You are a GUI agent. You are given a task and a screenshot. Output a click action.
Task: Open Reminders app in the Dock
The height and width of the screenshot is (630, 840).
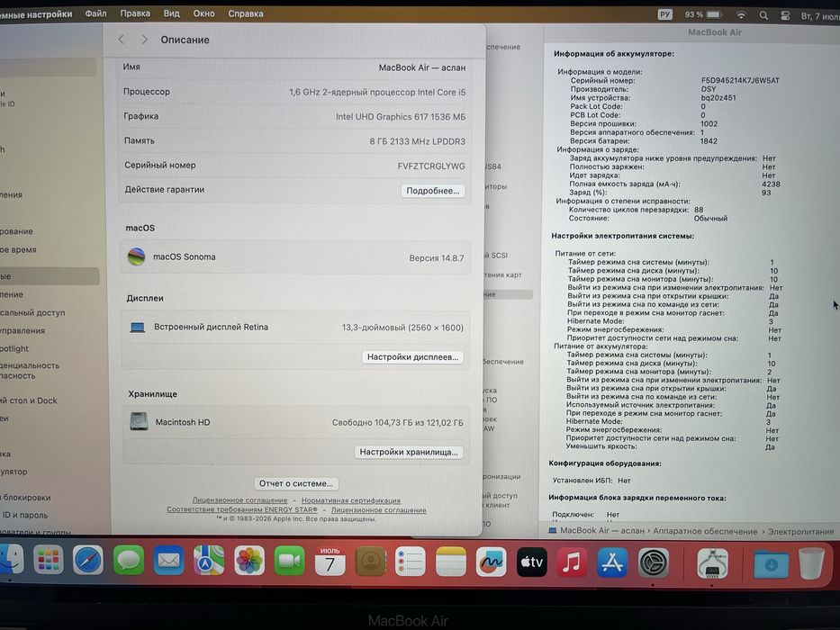pyautogui.click(x=411, y=562)
